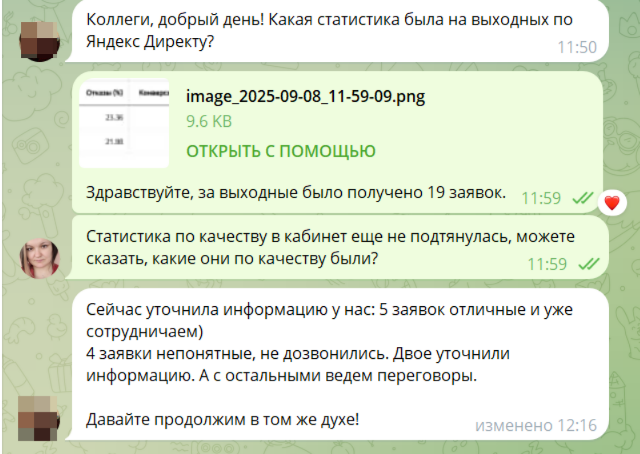Click the 9.6 KB file size label

tap(209, 121)
